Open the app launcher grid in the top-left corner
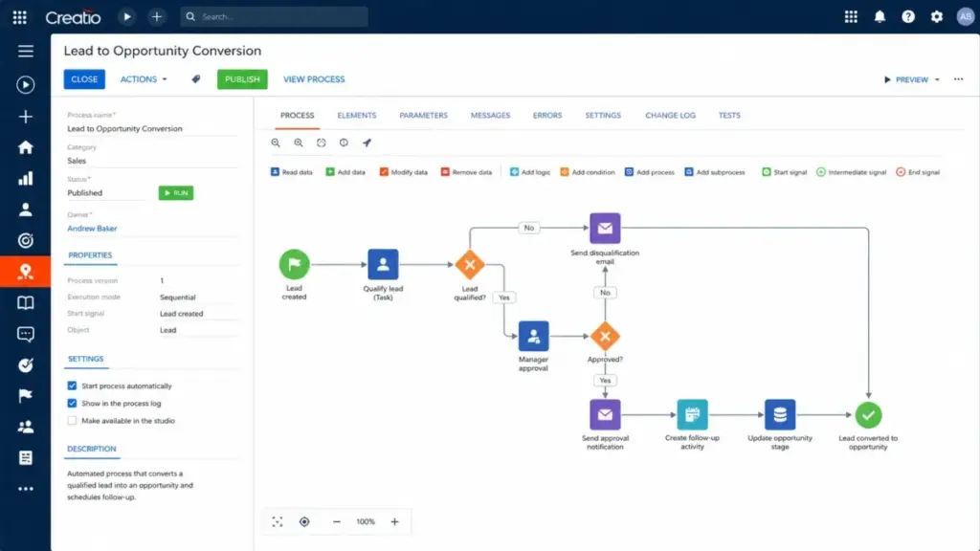 (x=19, y=17)
